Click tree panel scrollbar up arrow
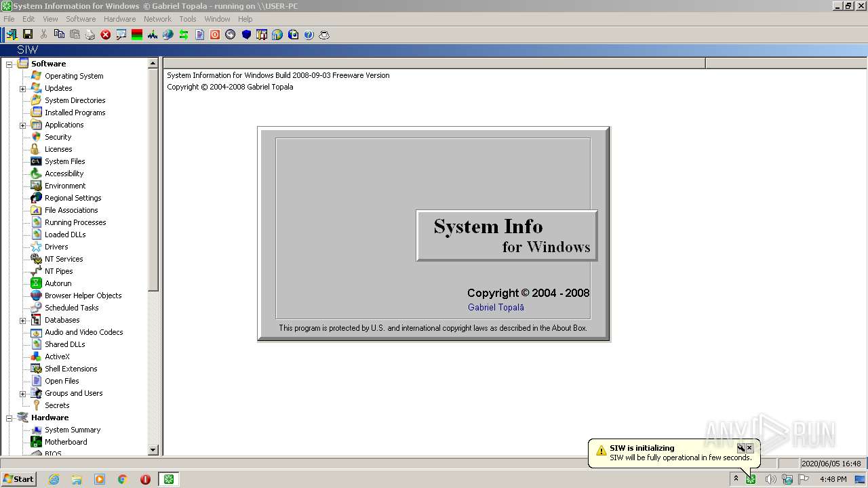This screenshot has height=488, width=868. click(x=153, y=63)
